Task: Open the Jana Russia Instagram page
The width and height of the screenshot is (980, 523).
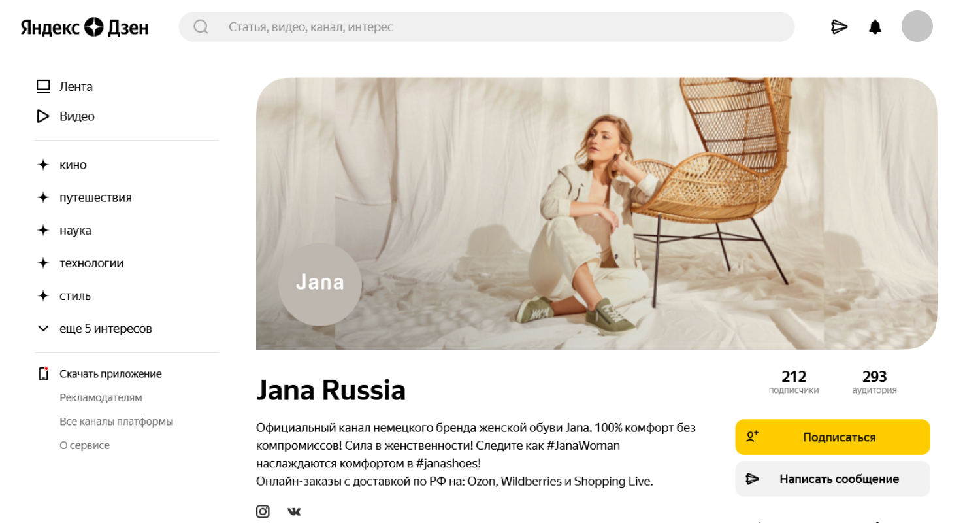Action: tap(263, 511)
